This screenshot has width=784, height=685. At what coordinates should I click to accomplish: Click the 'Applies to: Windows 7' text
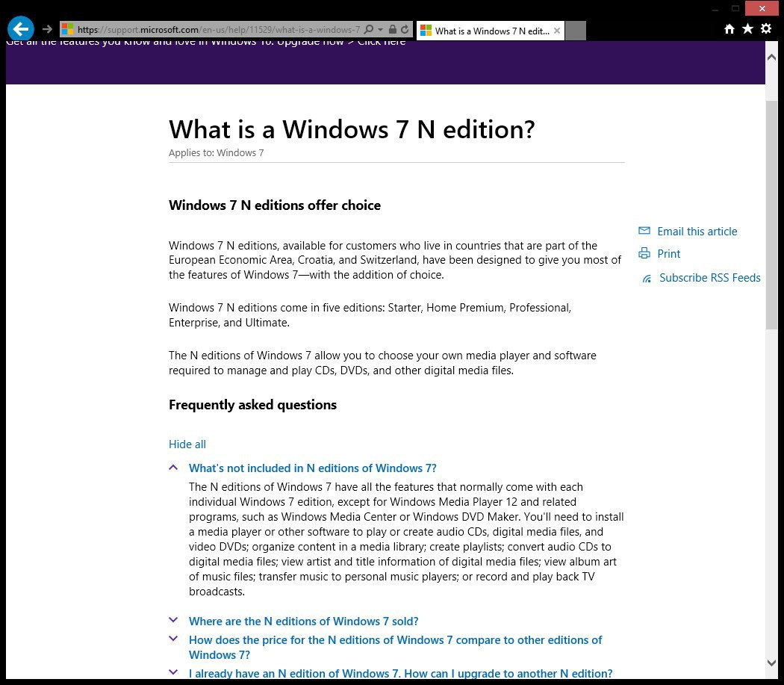[x=216, y=152]
